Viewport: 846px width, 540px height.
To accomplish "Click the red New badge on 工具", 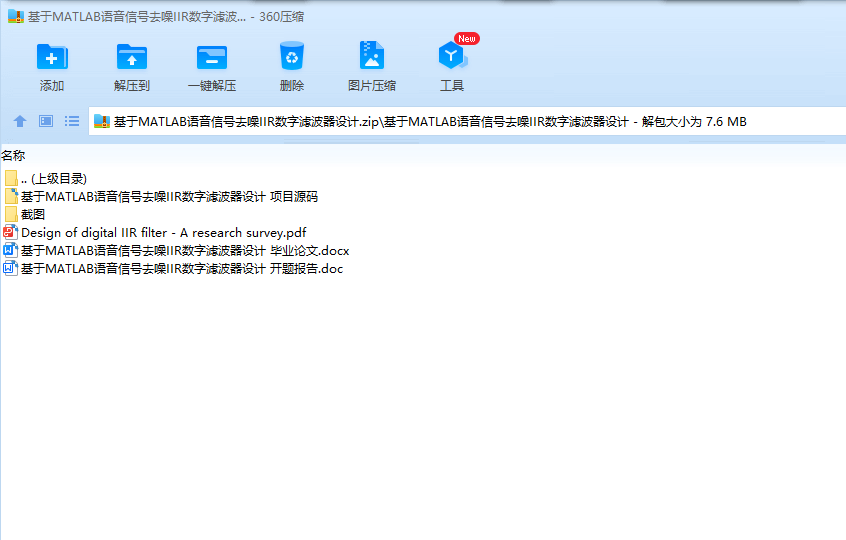I will tap(467, 38).
